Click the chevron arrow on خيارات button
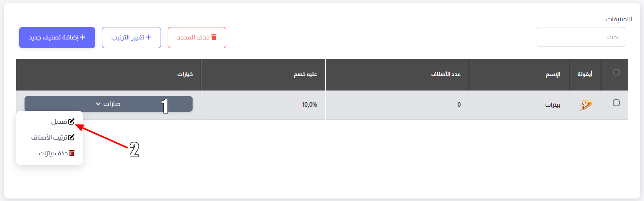The image size is (644, 201). (98, 104)
